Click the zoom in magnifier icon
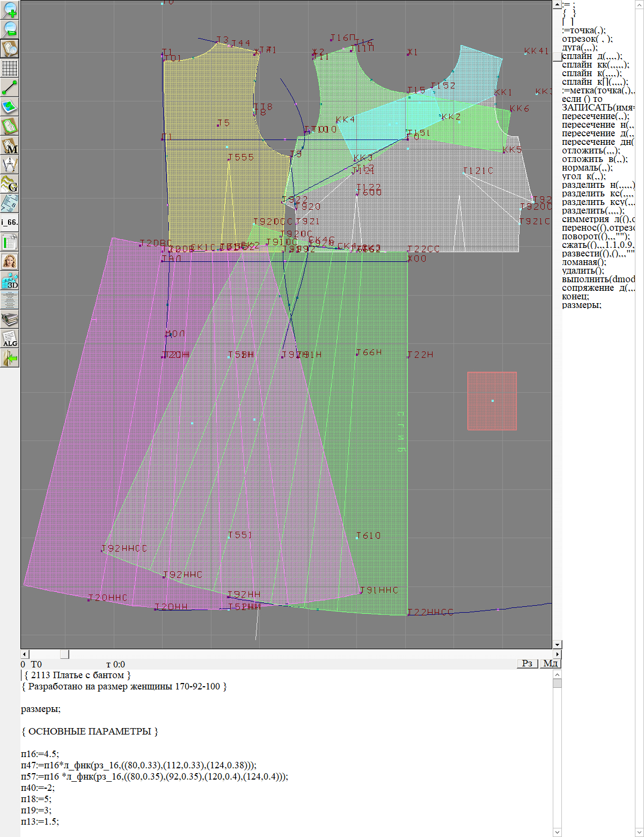Image resolution: width=644 pixels, height=837 pixels. point(10,10)
